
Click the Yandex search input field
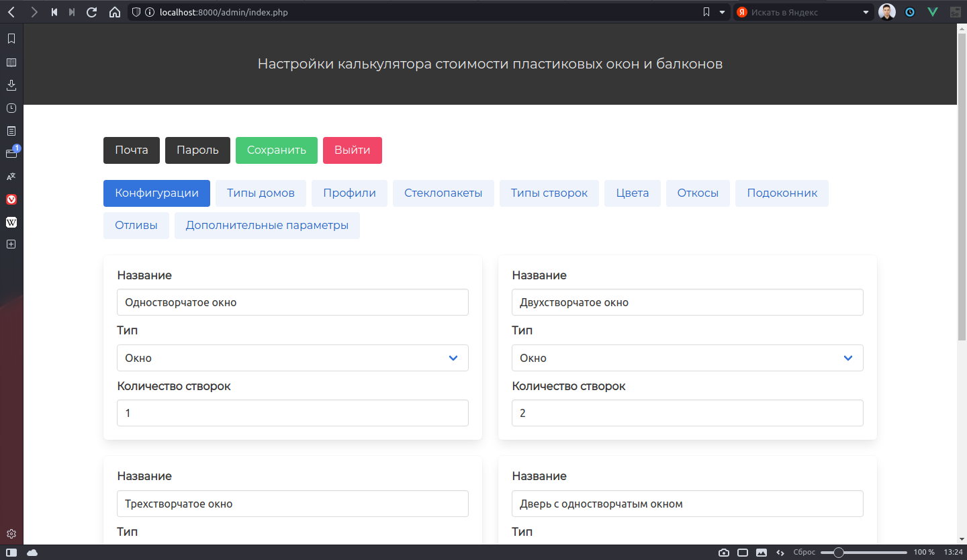804,12
